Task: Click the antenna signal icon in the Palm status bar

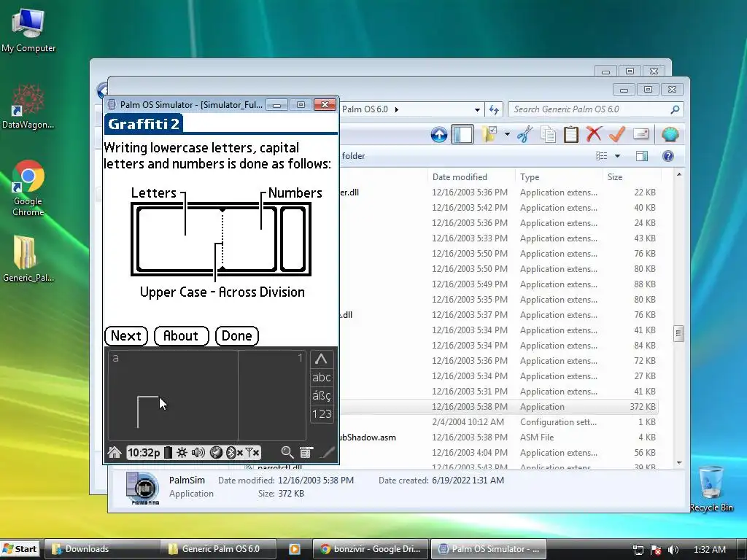Action: coord(252,452)
